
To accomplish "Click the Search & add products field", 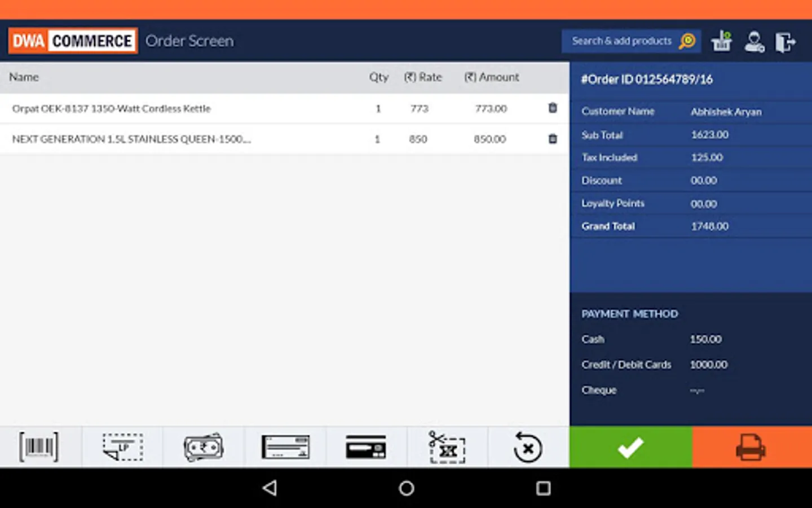I will click(620, 41).
